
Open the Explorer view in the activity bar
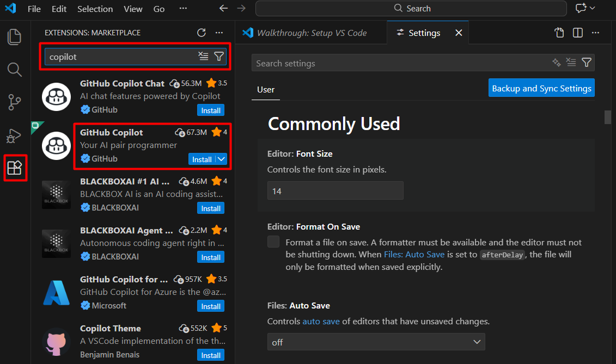coord(14,37)
